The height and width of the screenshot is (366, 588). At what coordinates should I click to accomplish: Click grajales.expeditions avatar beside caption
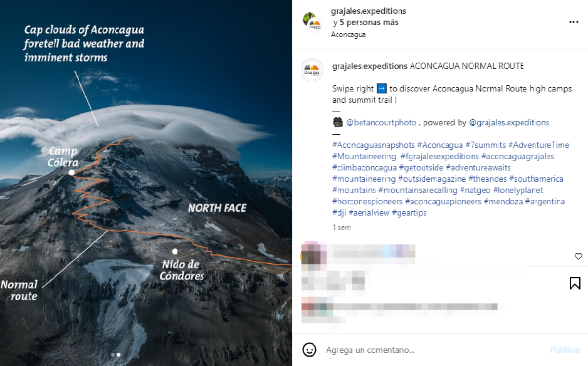tap(312, 70)
